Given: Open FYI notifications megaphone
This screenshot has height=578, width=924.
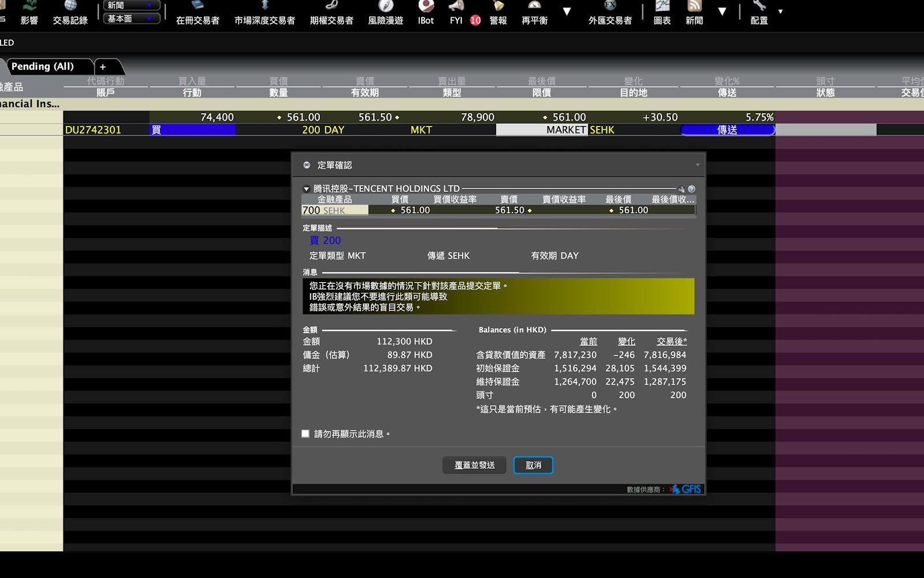Looking at the screenshot, I should (x=456, y=13).
